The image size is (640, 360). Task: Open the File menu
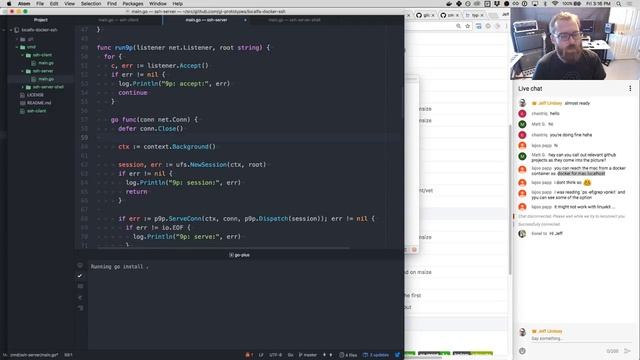(x=40, y=3)
